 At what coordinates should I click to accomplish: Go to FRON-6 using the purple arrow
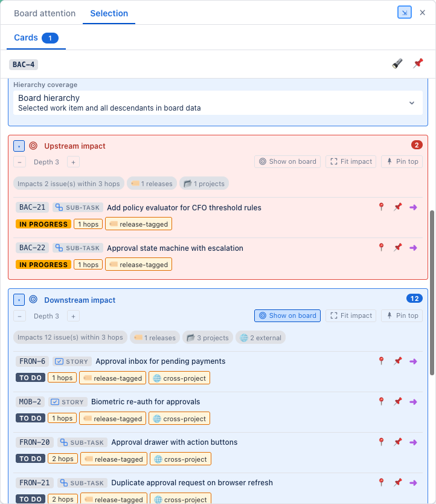click(413, 361)
